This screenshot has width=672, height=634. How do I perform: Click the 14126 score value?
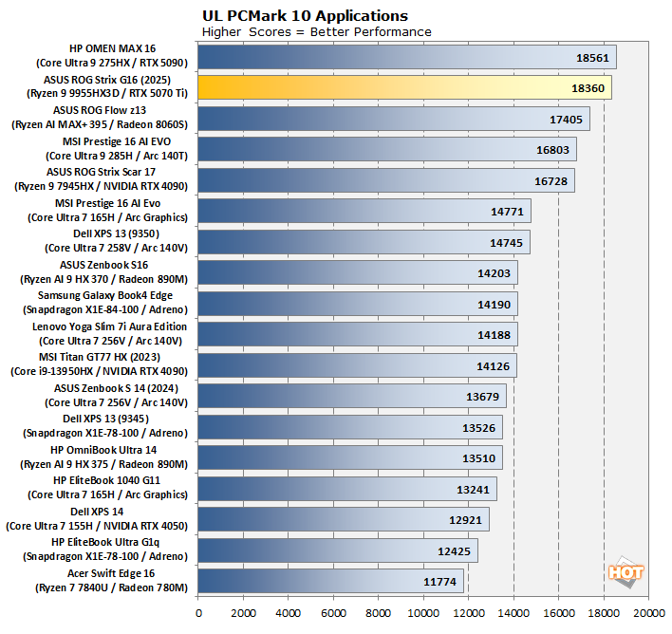click(x=493, y=366)
